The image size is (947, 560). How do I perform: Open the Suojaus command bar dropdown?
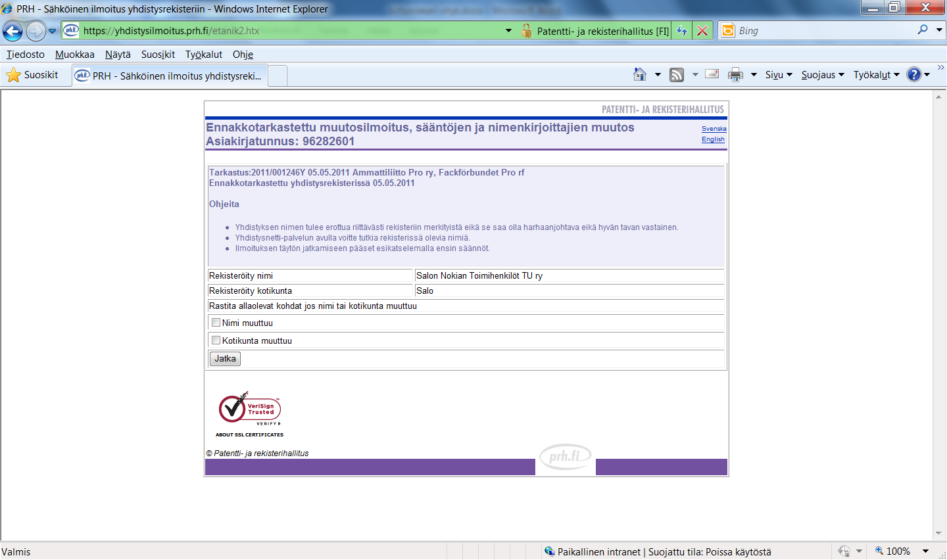pos(823,75)
